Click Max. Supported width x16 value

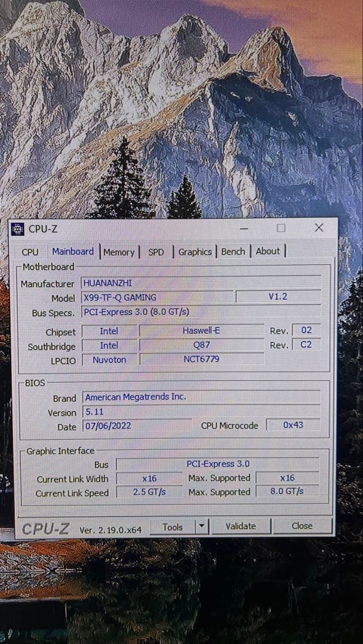[287, 478]
